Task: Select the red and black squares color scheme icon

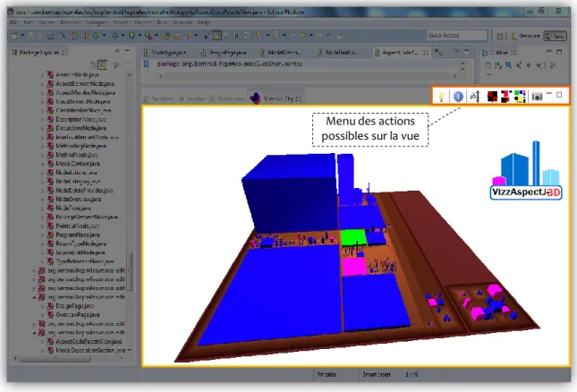Action: (492, 97)
